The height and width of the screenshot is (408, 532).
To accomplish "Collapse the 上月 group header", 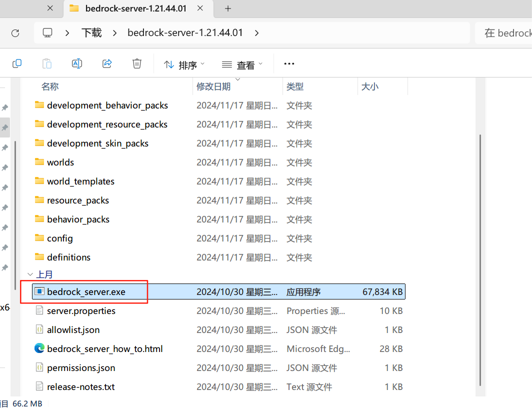I will (x=30, y=274).
